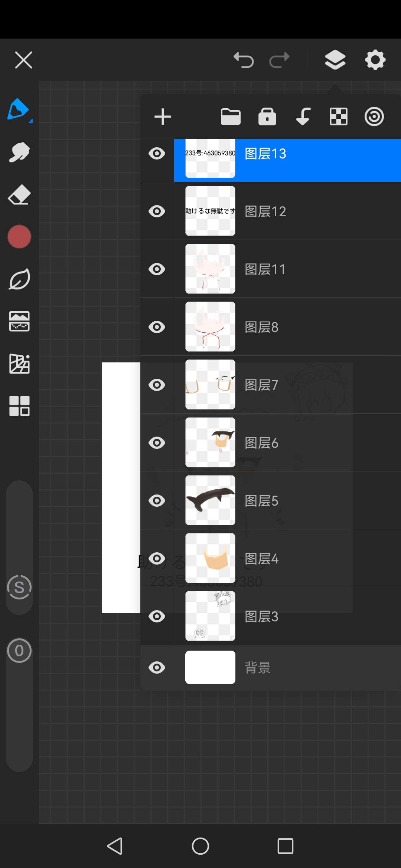Toggle visibility of 图层5

pyautogui.click(x=157, y=500)
